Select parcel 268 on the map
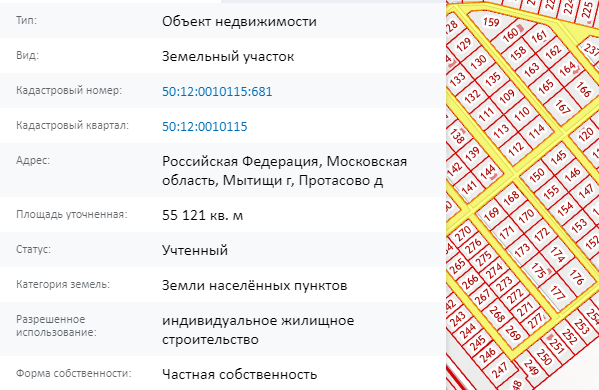 pos(497,313)
